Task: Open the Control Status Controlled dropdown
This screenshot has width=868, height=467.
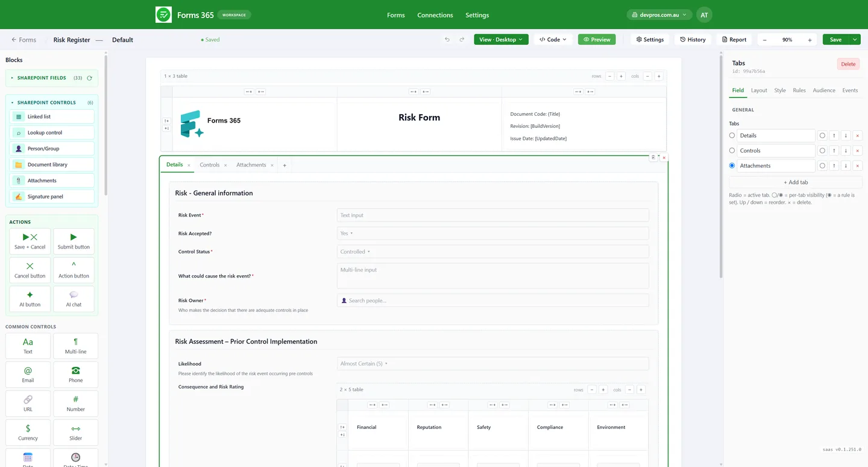Action: pyautogui.click(x=492, y=252)
